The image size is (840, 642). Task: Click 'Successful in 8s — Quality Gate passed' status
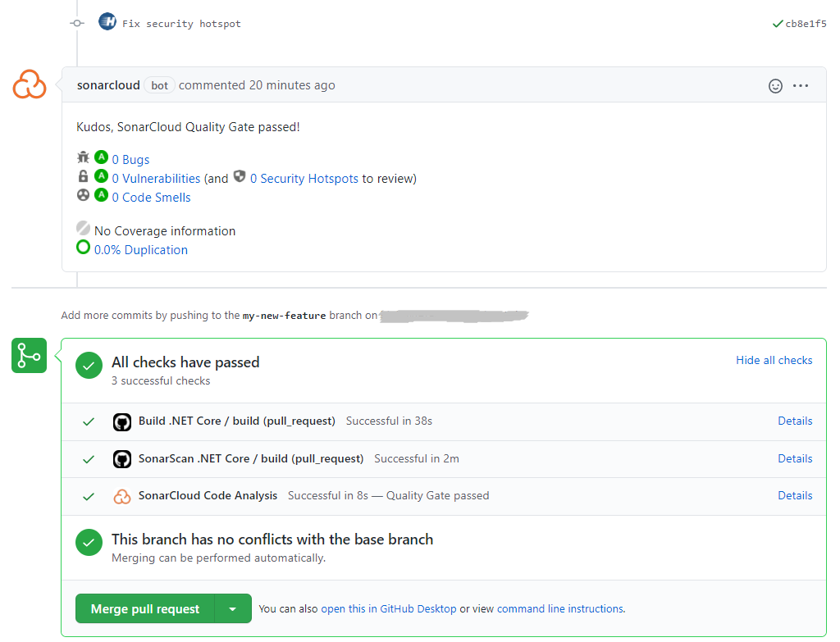(x=388, y=495)
